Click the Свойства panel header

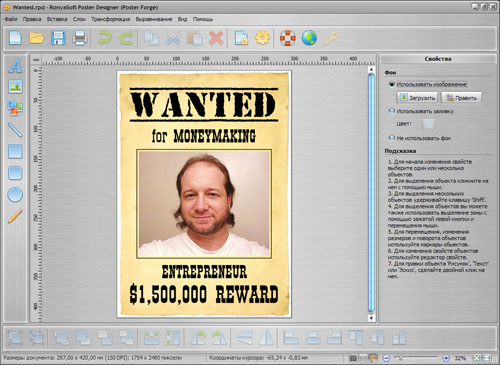click(x=438, y=59)
